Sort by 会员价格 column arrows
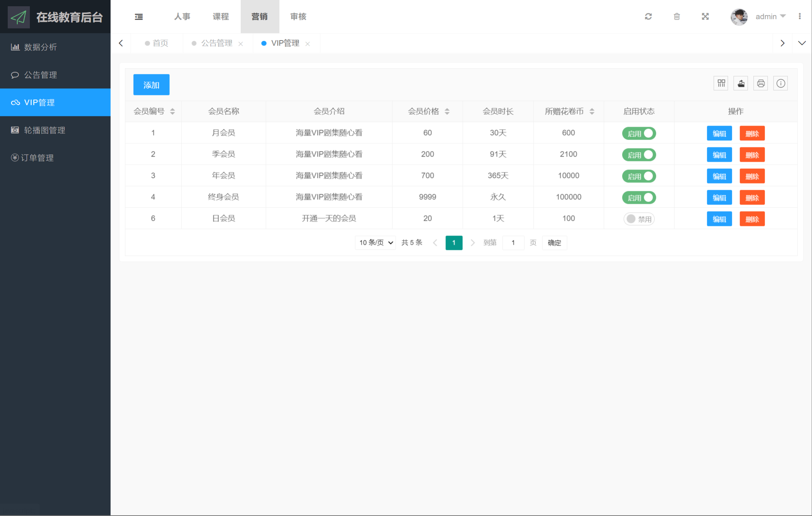This screenshot has height=516, width=812. pyautogui.click(x=447, y=111)
